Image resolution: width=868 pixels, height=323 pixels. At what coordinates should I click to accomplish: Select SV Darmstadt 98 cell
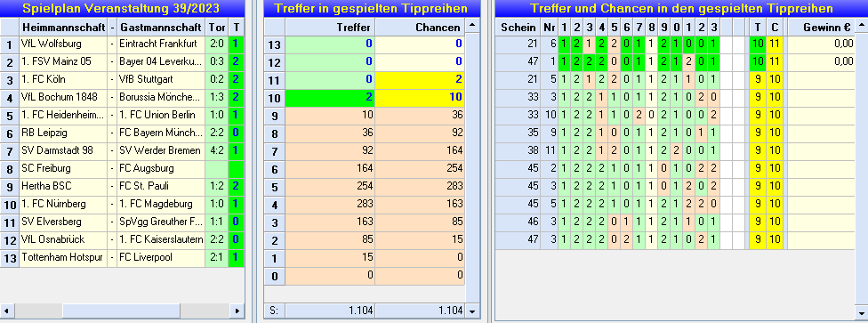[x=63, y=150]
